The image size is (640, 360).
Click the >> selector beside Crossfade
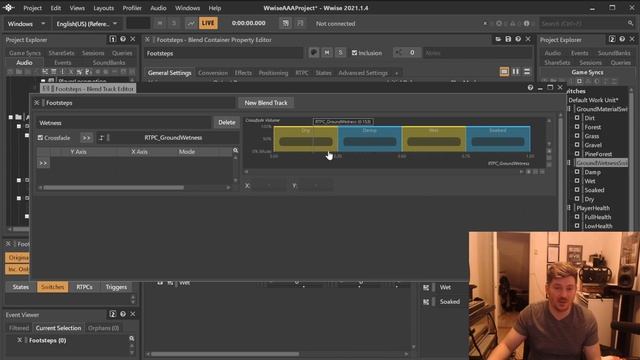point(87,138)
